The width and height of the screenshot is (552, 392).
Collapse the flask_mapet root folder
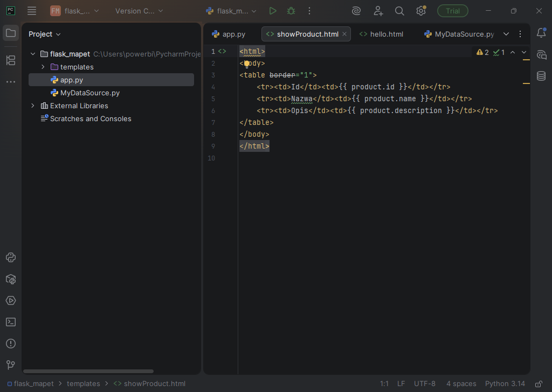[x=33, y=54]
